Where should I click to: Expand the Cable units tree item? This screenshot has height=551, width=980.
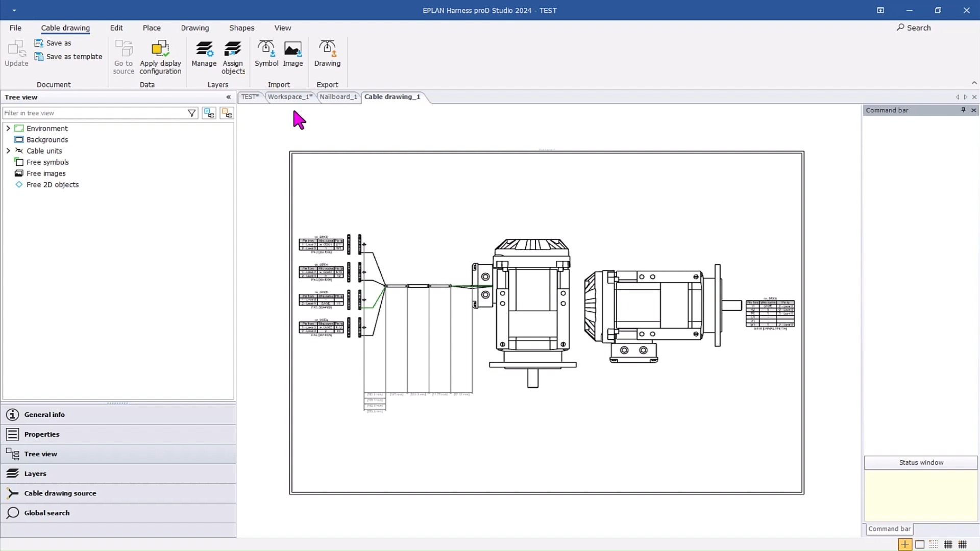click(9, 151)
